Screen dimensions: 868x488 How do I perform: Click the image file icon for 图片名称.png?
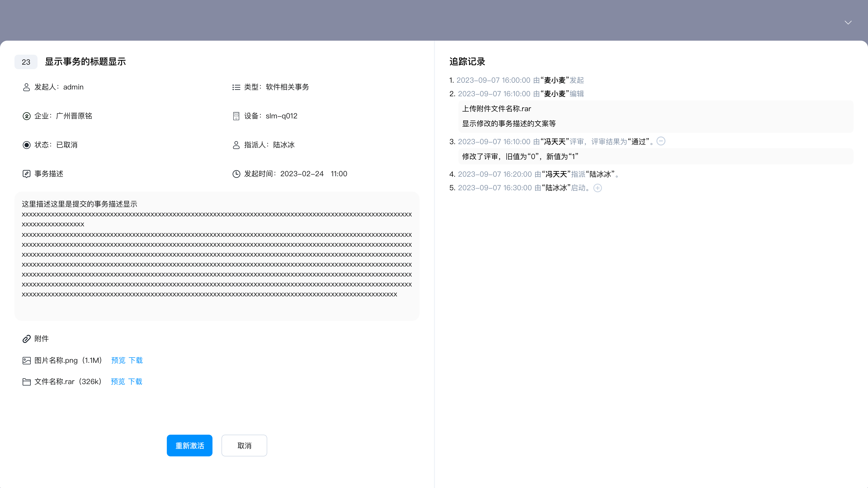pos(26,361)
